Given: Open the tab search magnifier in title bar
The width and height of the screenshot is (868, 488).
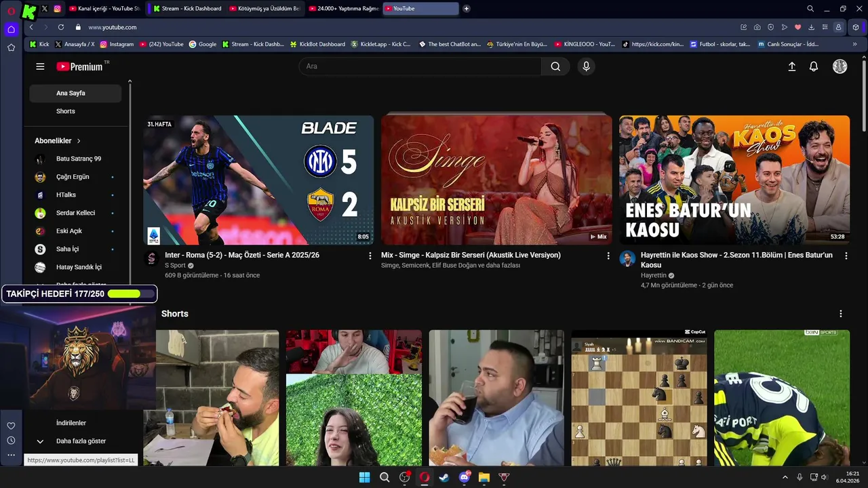Looking at the screenshot, I should click(810, 9).
